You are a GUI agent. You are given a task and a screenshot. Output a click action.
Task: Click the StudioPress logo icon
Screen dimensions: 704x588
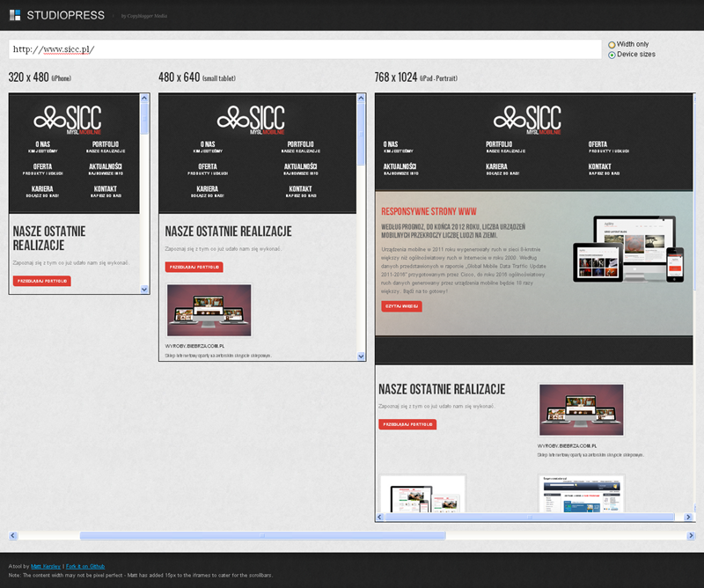pos(14,15)
